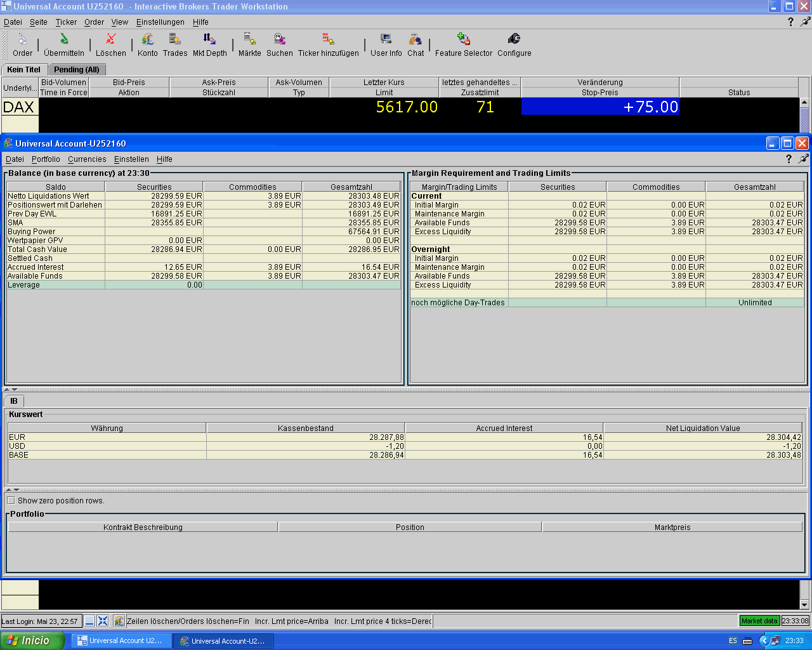Click the pin icon in Trader Workstation menu bar
The image size is (812, 650).
pyautogui.click(x=805, y=22)
